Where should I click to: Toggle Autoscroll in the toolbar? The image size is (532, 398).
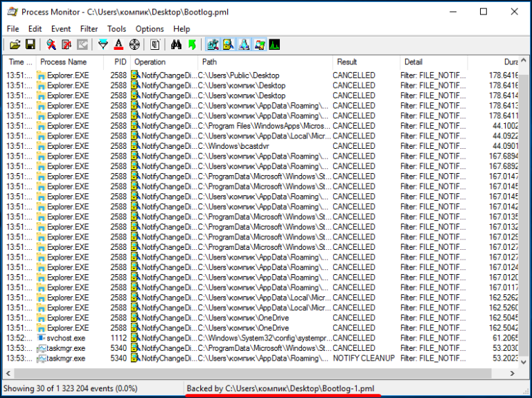point(66,45)
